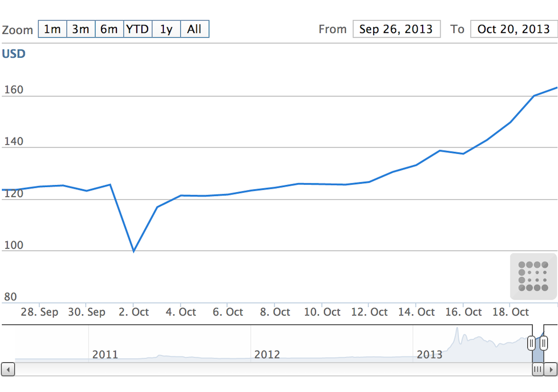Select the 1y zoom range

pyautogui.click(x=166, y=29)
